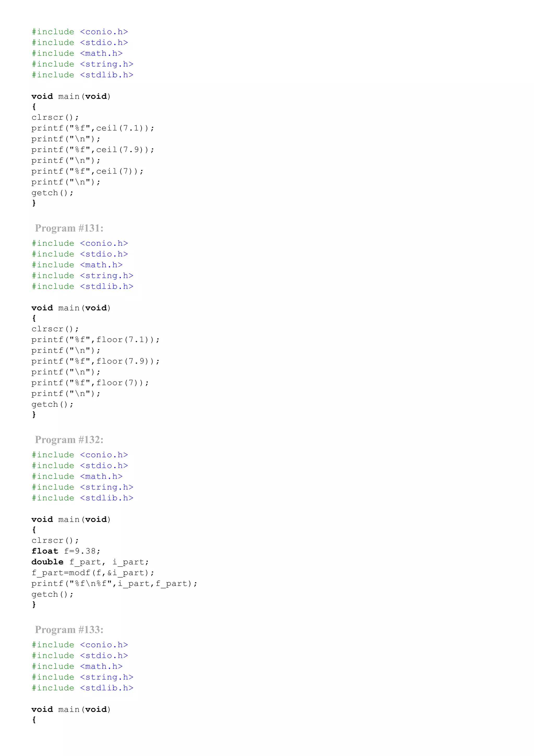Select the line printf("%f",ceil(7.9));

pos(93,150)
